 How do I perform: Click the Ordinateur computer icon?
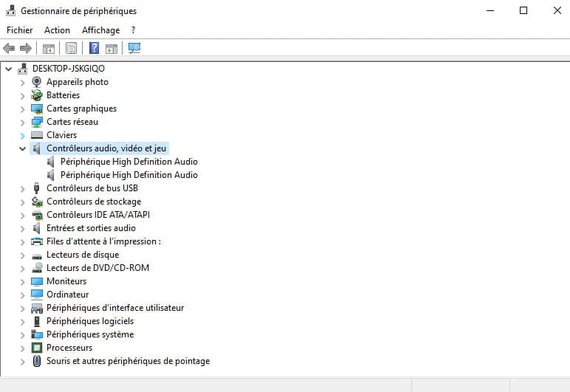pos(37,295)
